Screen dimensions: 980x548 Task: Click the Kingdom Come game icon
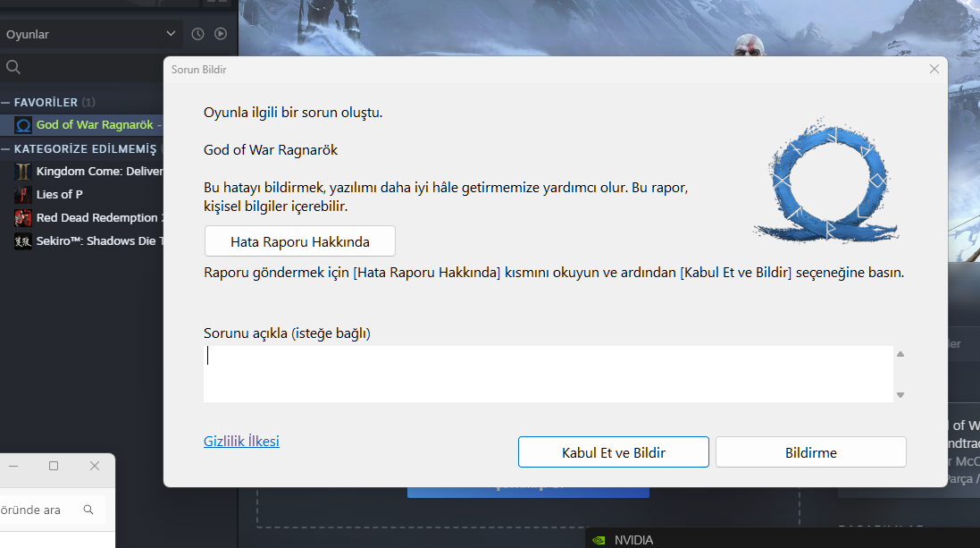coord(23,172)
